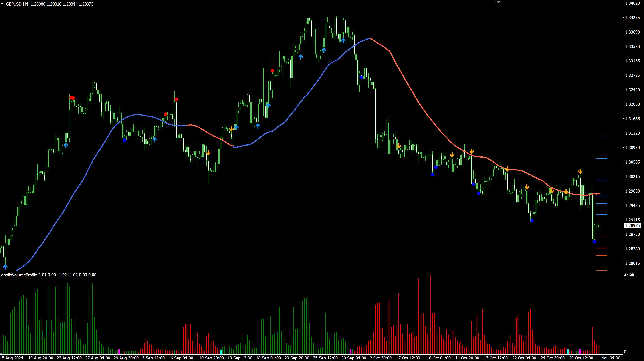Image resolution: width=644 pixels, height=361 pixels.
Task: Click the 27.59 volume scale label
Action: [x=629, y=275]
